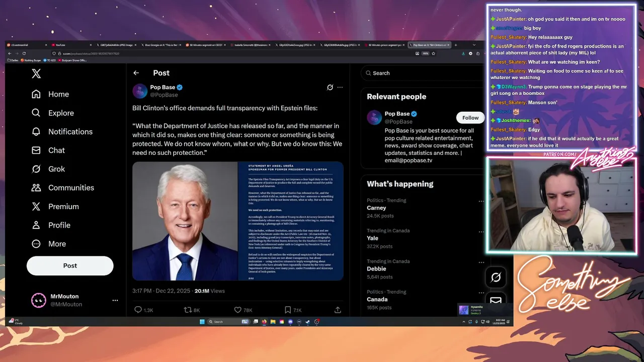Click the MrMouton avatar
Image resolution: width=644 pixels, height=362 pixels.
click(39, 300)
